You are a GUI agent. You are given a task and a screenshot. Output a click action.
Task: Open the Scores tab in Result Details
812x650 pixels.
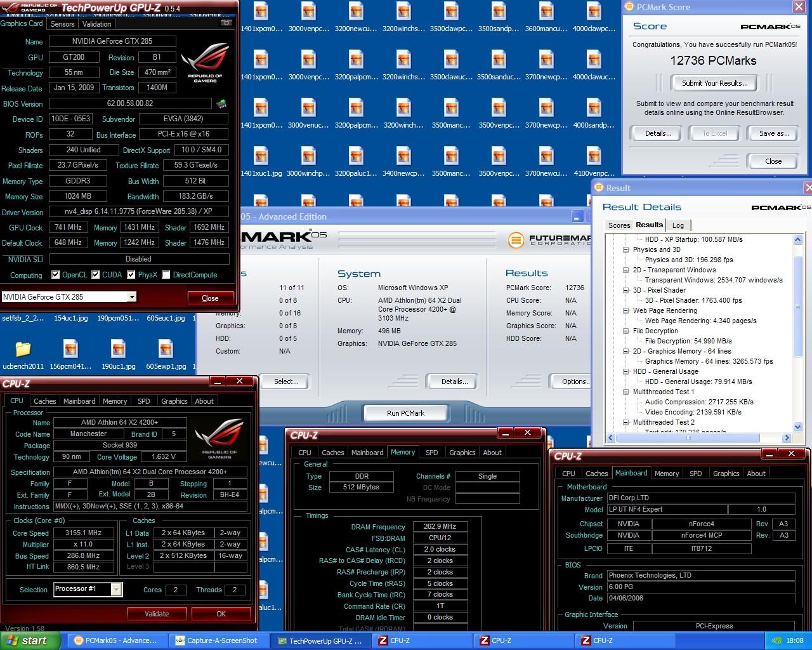[619, 225]
